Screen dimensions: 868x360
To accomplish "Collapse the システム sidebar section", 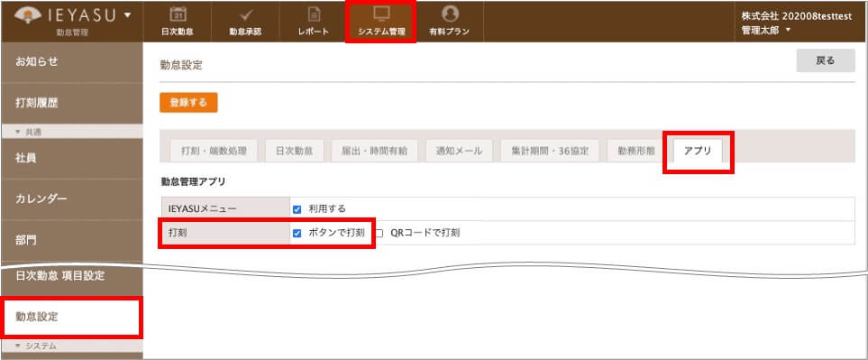I will tap(36, 346).
